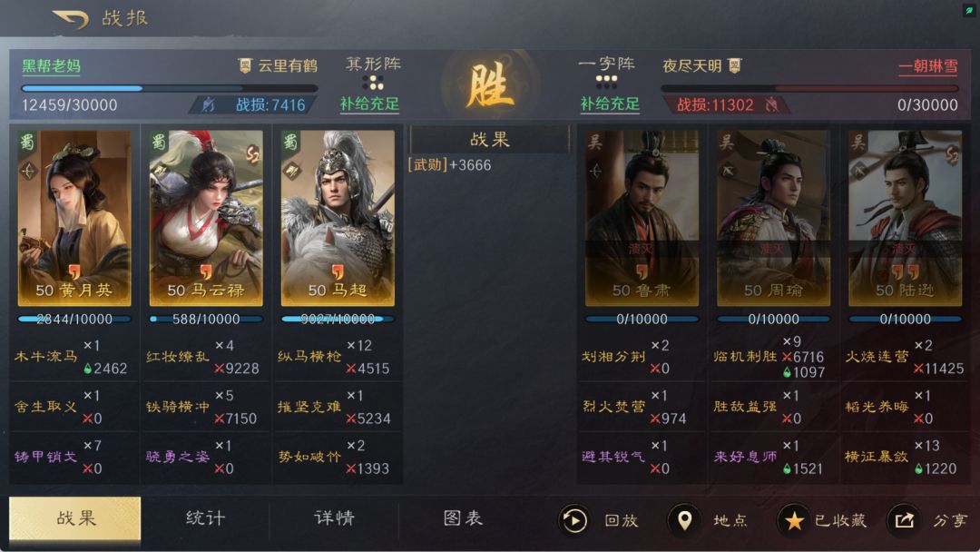This screenshot has height=552, width=980.
Task: Open the 地点 location pin icon
Action: [684, 520]
